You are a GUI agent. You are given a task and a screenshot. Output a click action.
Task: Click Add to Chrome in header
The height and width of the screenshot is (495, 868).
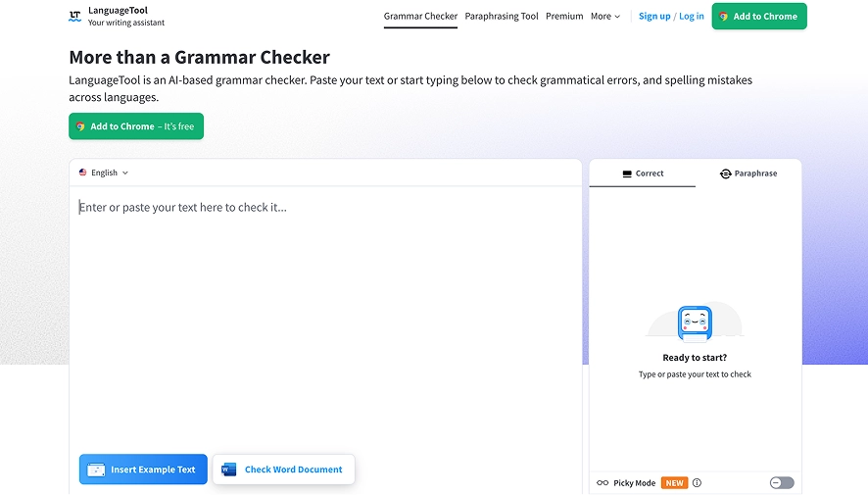(759, 16)
